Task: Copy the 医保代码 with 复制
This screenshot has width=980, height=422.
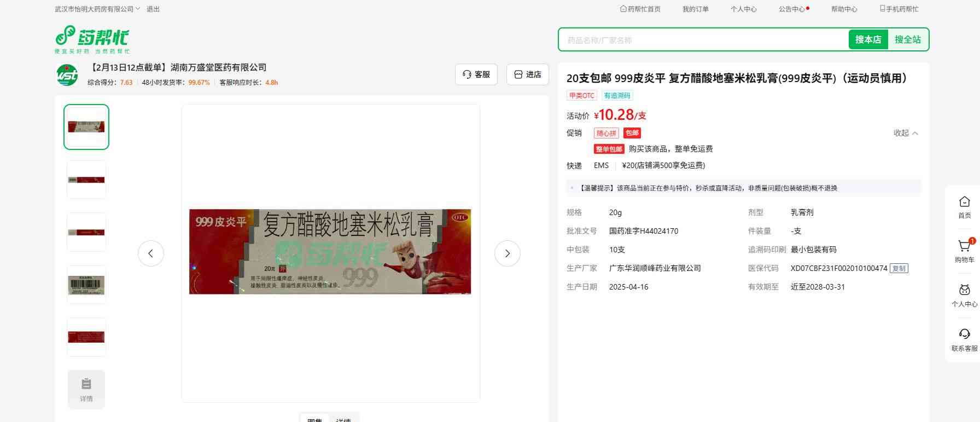Action: pos(899,269)
